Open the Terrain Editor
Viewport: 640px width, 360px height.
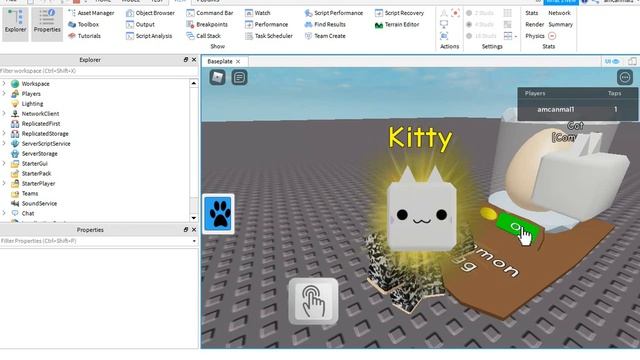pyautogui.click(x=397, y=24)
